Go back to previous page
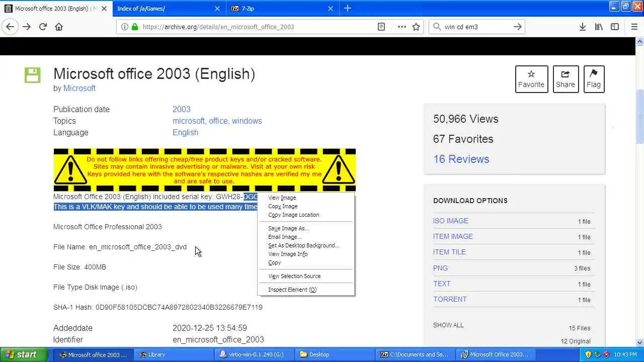 pyautogui.click(x=10, y=27)
